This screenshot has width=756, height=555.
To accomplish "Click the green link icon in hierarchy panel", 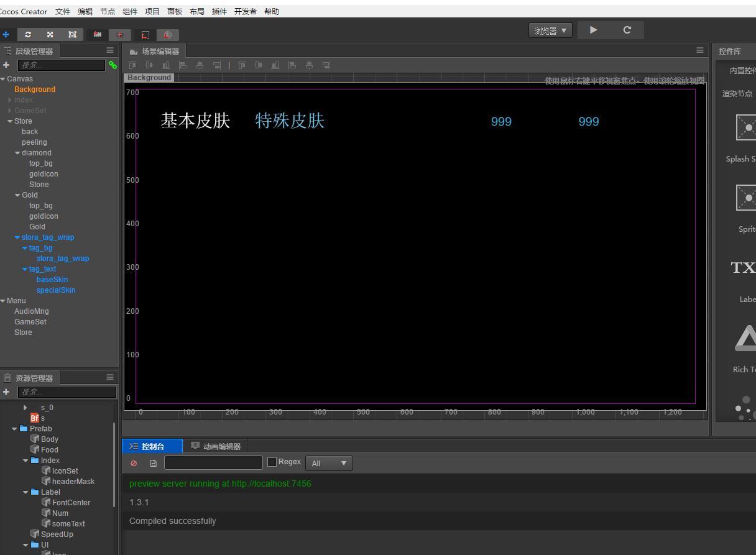I will (x=113, y=65).
